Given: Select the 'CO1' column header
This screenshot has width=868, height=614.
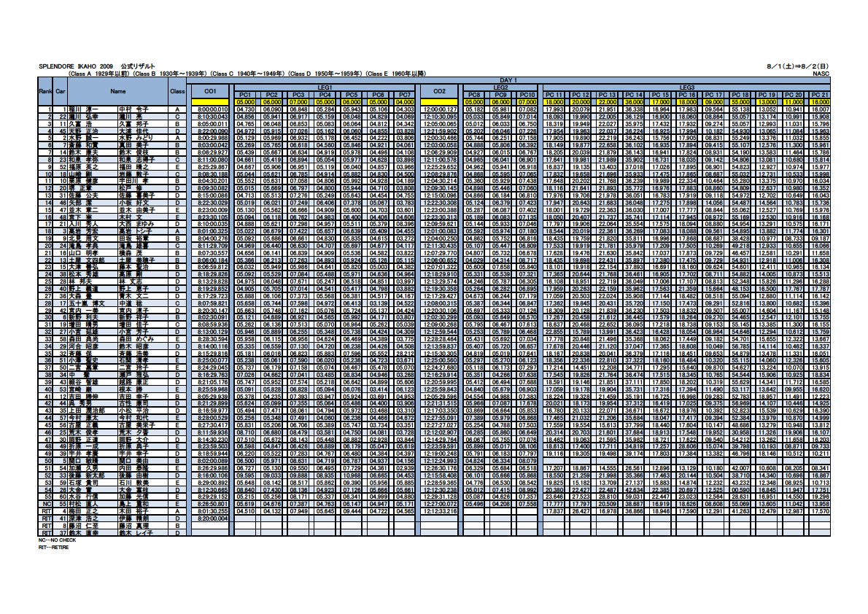Looking at the screenshot, I should (x=210, y=91).
